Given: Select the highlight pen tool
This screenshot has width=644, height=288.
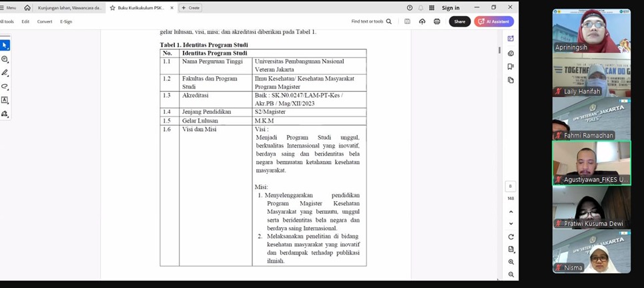Looking at the screenshot, I should click(5, 73).
